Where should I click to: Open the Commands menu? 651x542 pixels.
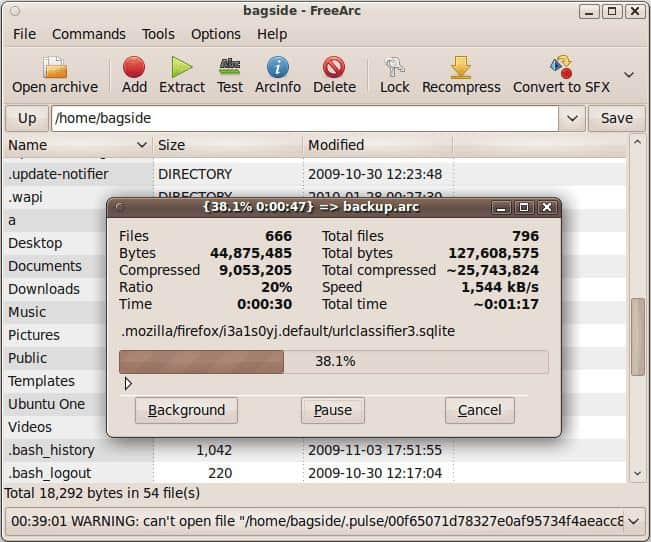[x=89, y=34]
